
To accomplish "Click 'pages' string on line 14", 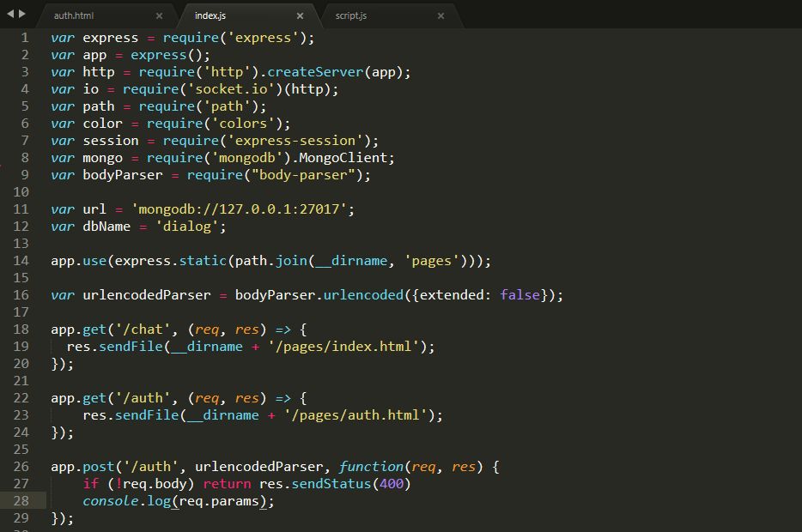I will point(432,261).
